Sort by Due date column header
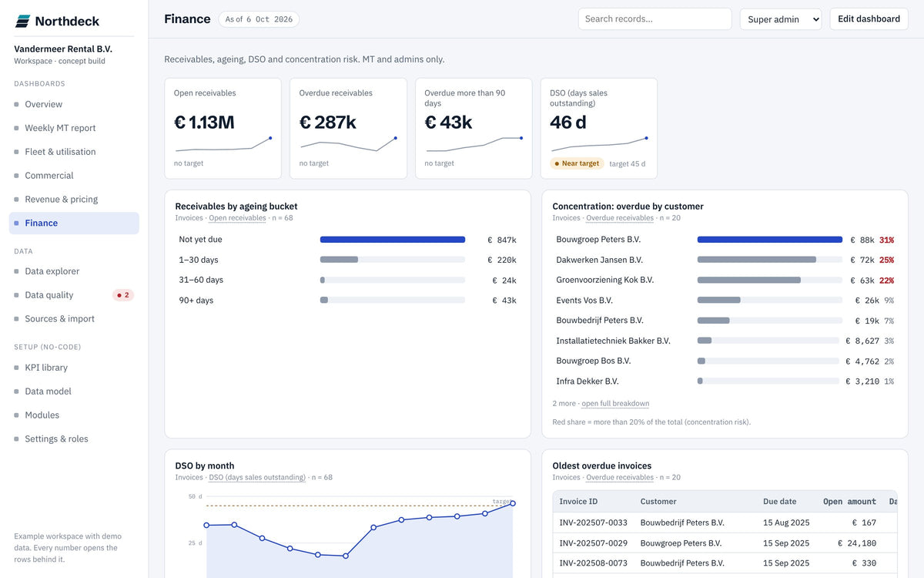The width and height of the screenshot is (924, 578). pos(779,501)
